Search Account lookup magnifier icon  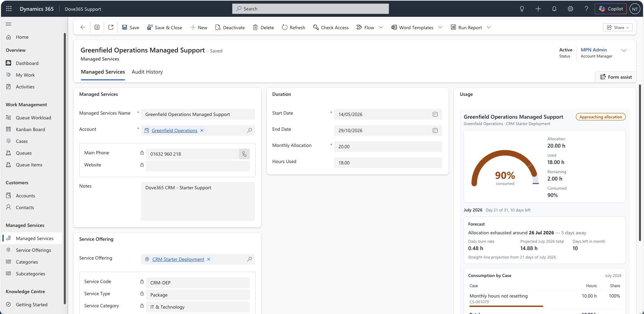tap(249, 130)
